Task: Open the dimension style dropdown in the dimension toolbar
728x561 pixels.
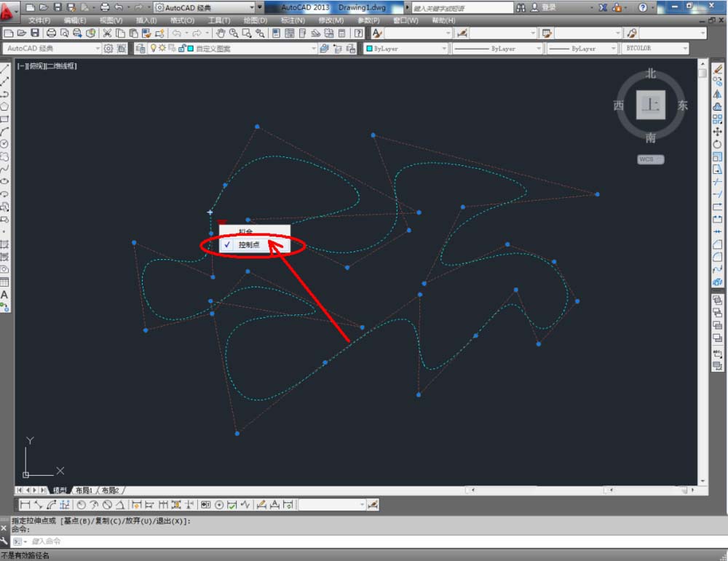Action: tap(331, 505)
